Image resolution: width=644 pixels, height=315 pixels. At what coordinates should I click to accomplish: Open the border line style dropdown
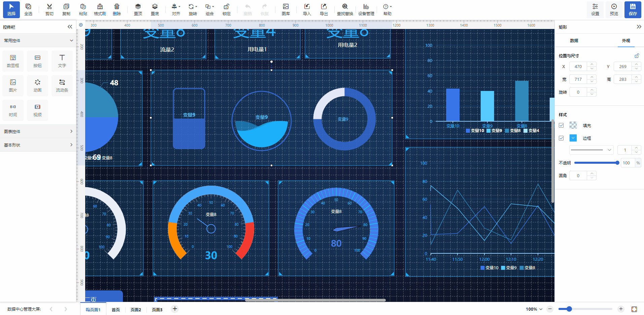[591, 150]
